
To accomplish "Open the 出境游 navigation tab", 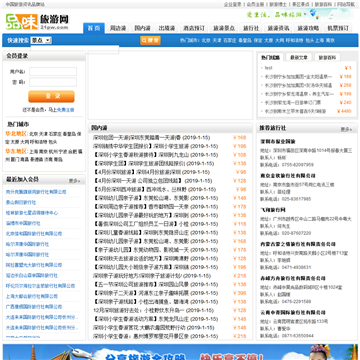I will point(167,28).
